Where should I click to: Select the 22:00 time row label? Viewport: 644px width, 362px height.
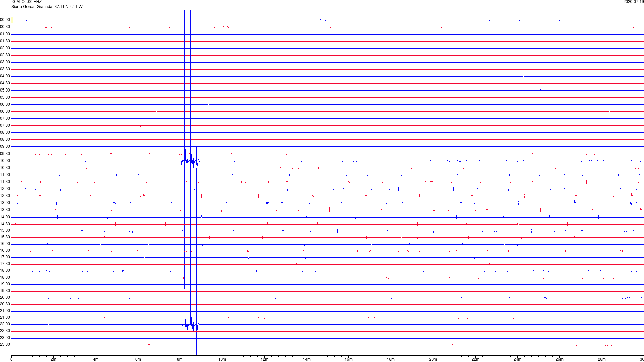coord(5,324)
